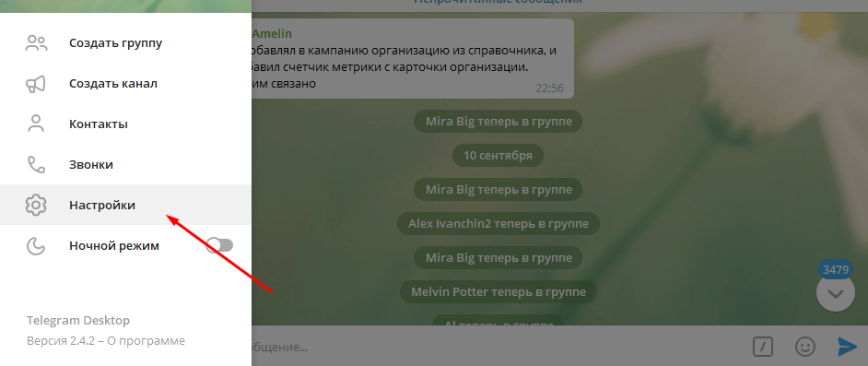Click the message bubble about счетчик метрики

(413, 59)
